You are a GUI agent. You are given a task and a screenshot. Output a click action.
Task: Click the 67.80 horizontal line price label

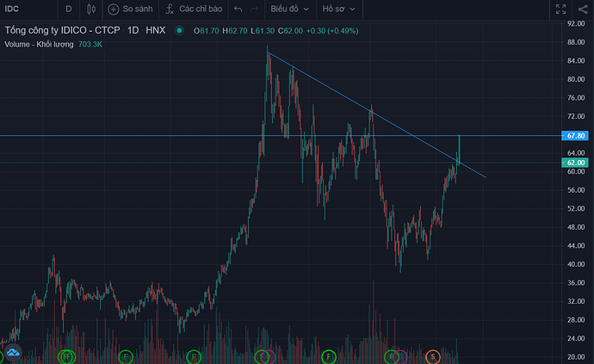[575, 136]
